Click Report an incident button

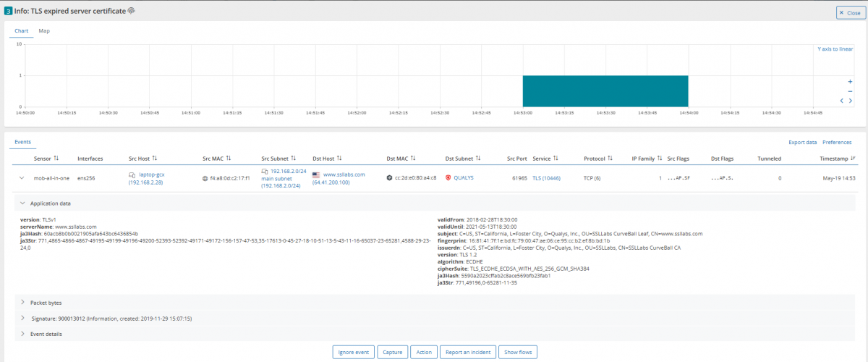(x=468, y=353)
